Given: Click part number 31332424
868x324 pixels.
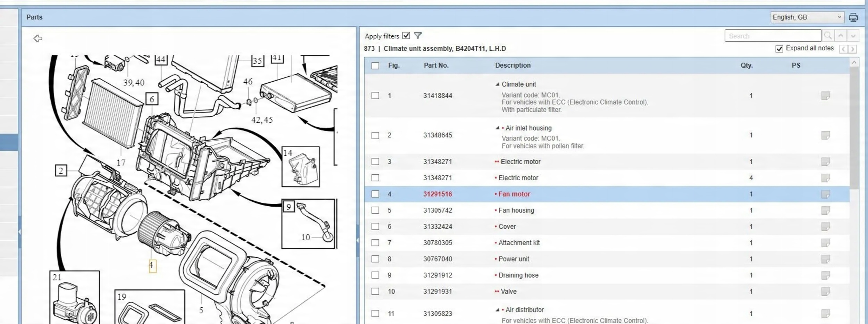Looking at the screenshot, I should (437, 226).
